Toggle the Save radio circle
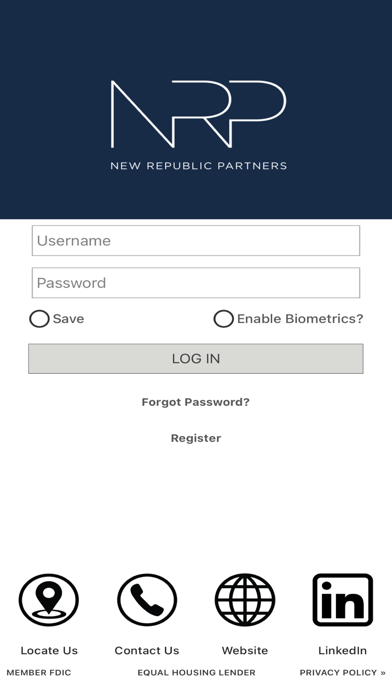 pos(39,319)
